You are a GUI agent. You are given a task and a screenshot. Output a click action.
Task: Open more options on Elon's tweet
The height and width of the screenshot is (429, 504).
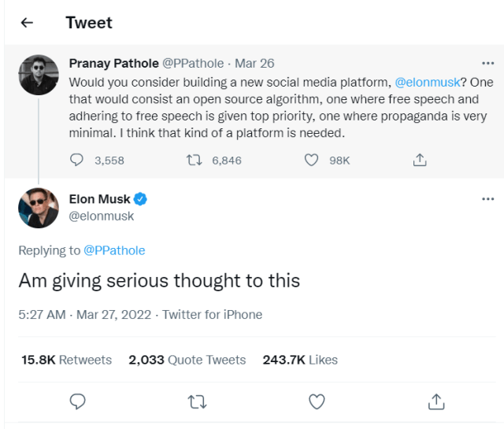[487, 198]
